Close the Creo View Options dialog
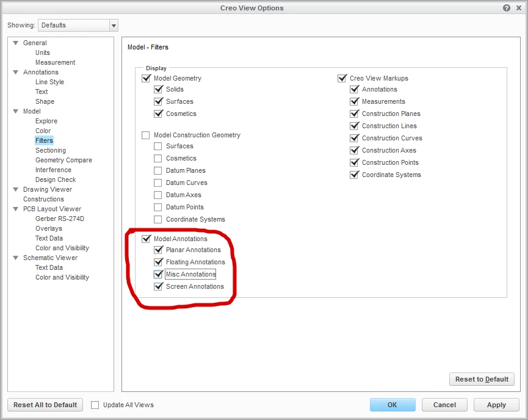This screenshot has width=528, height=420. [519, 8]
